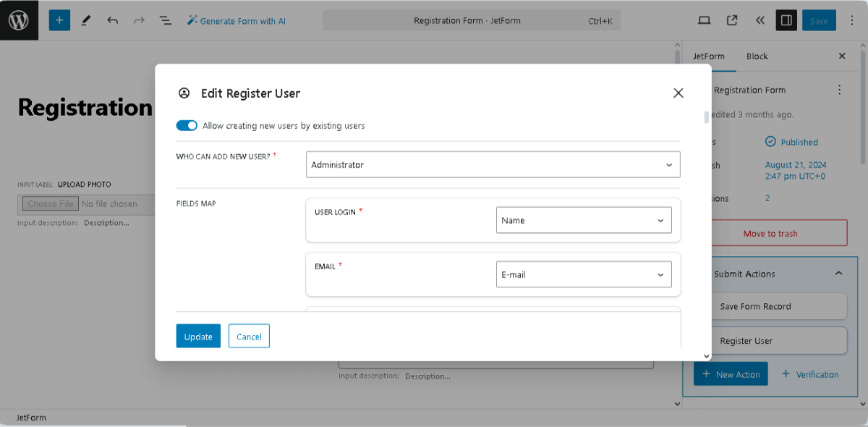Click the user icon in the dialog title
Image resolution: width=868 pixels, height=427 pixels.
[x=184, y=93]
